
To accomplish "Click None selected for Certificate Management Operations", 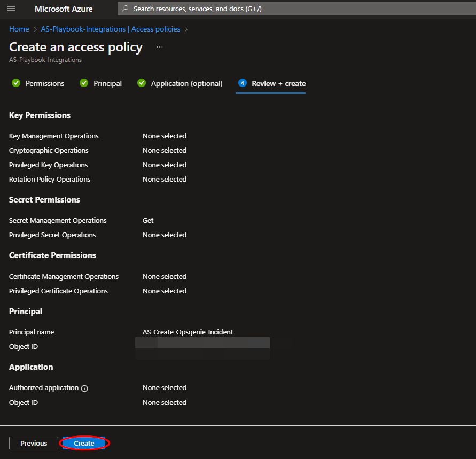I will pyautogui.click(x=165, y=277).
